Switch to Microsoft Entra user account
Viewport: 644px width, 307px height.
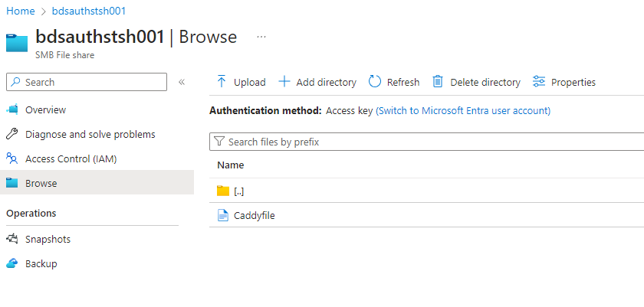[x=463, y=111]
